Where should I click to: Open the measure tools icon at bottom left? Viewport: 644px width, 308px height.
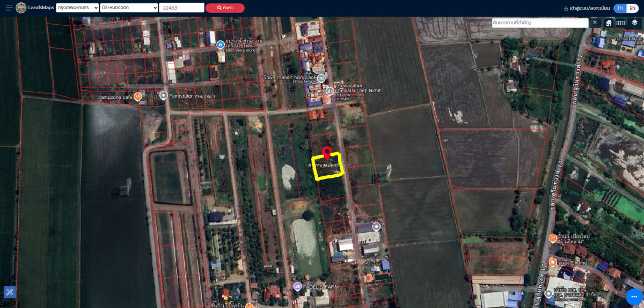[x=10, y=292]
